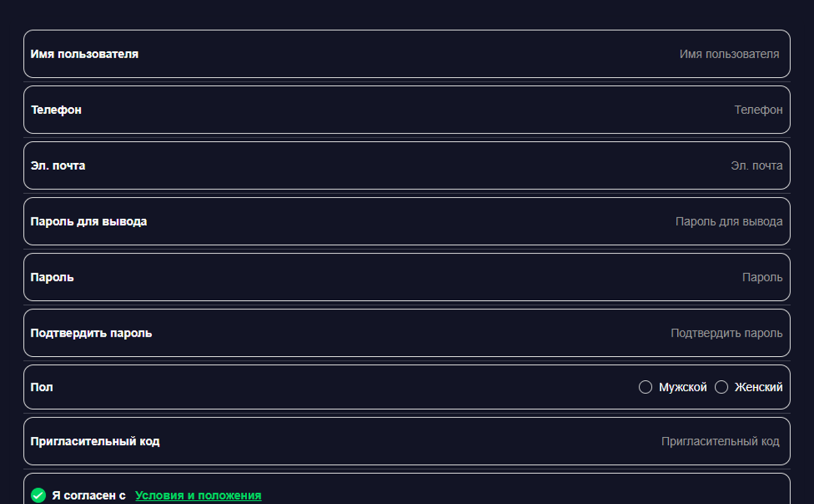Select the Мужской radio button
Viewport: 814px width, 504px height.
(645, 387)
